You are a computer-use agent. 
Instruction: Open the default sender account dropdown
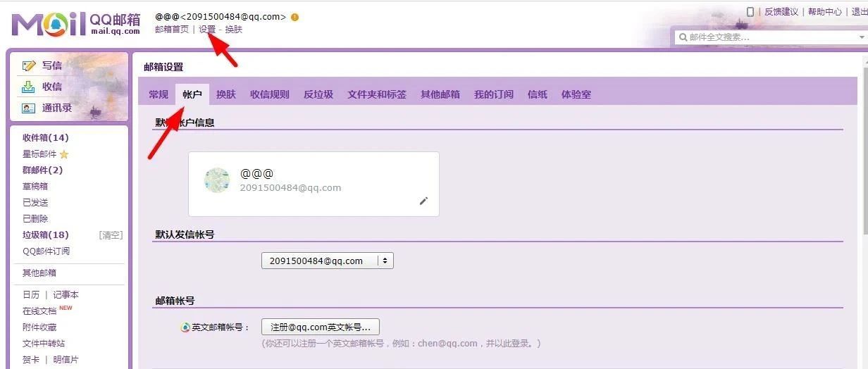pos(327,261)
